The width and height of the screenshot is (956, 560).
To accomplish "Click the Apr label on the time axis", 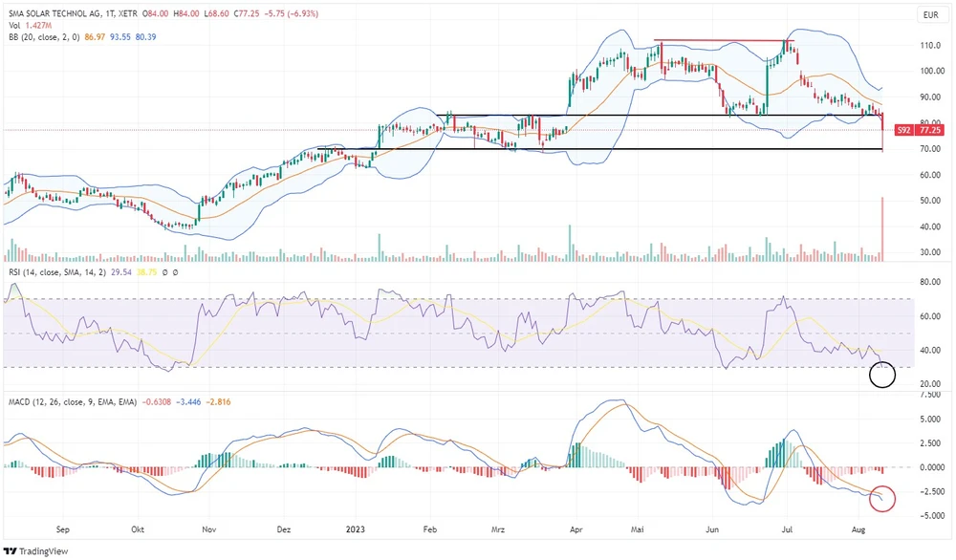I will coord(576,528).
